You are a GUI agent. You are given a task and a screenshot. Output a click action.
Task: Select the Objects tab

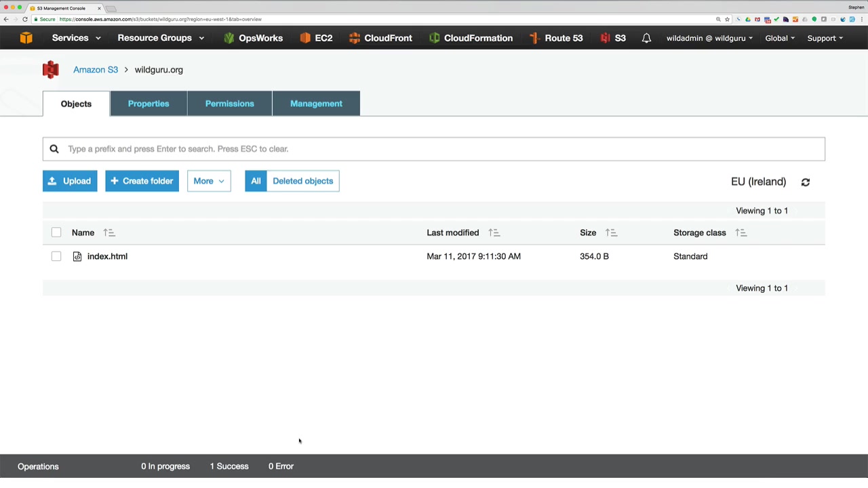click(x=76, y=104)
